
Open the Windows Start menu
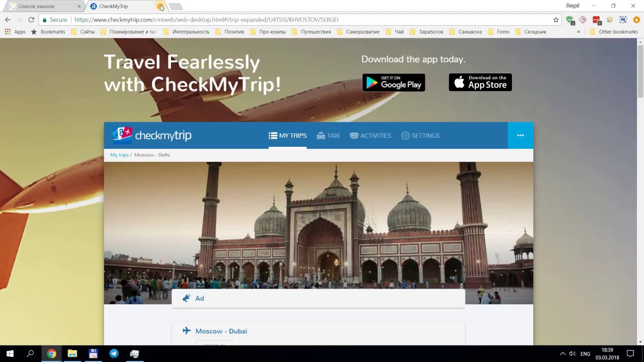tap(10, 353)
